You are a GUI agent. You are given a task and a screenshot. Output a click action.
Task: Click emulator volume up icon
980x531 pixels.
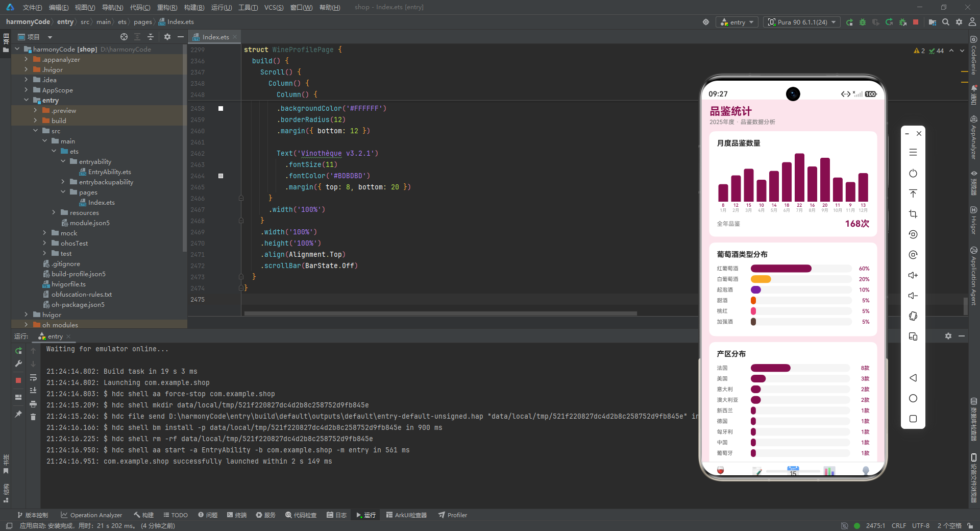[x=913, y=275]
